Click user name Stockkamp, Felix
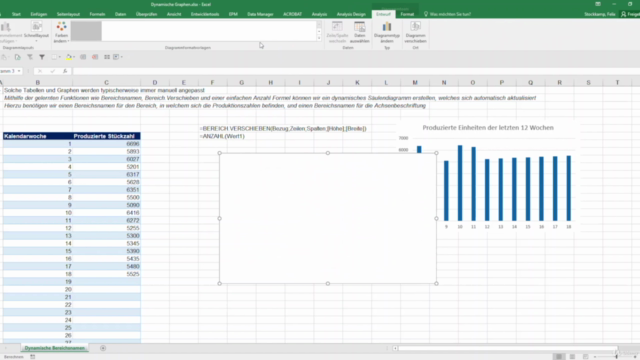Screen dimensions: 640x360 (600, 14)
